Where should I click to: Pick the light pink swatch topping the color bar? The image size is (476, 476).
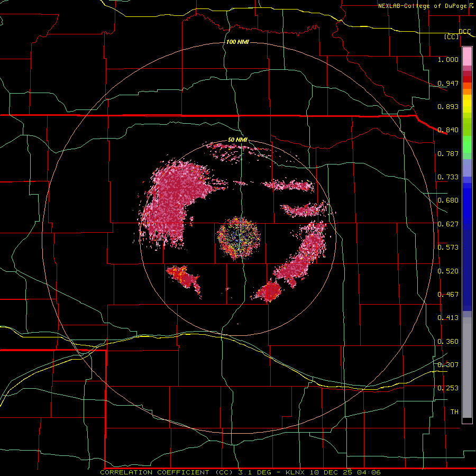pos(467,57)
